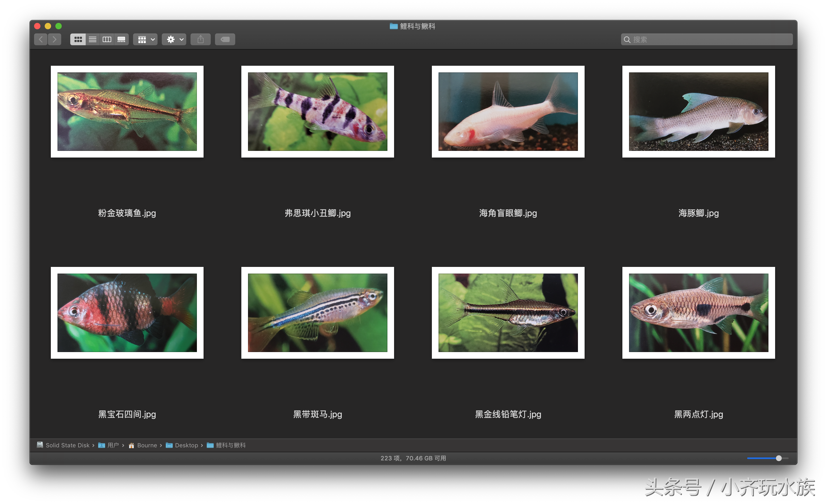
Task: Click the Share toolbar button
Action: click(201, 40)
